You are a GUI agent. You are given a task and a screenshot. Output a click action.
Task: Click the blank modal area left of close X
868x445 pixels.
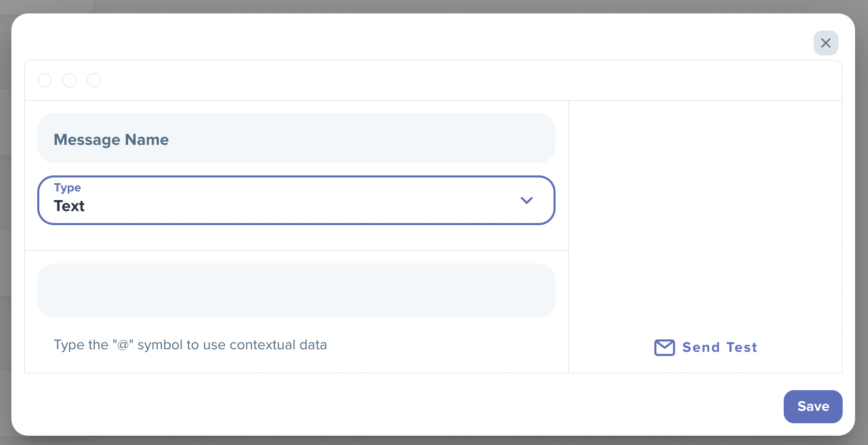tap(414, 37)
